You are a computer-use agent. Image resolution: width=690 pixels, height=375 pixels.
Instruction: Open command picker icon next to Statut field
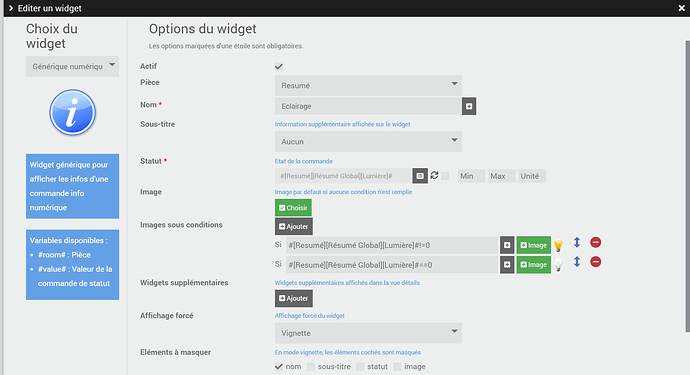coord(420,176)
